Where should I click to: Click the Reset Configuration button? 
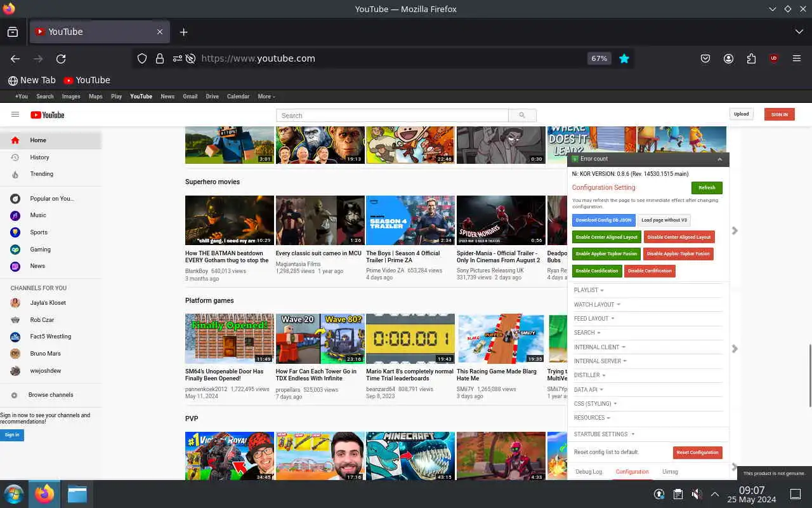point(697,453)
